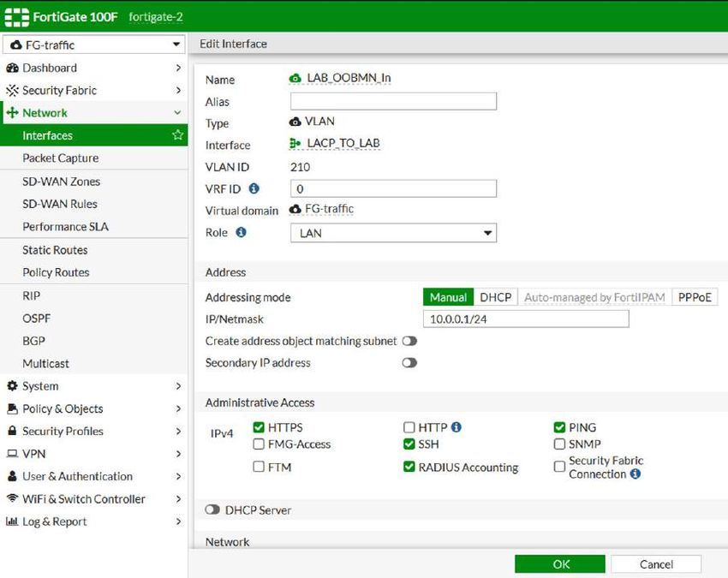Select Manual addressing mode
This screenshot has height=578, width=728.
point(448,297)
